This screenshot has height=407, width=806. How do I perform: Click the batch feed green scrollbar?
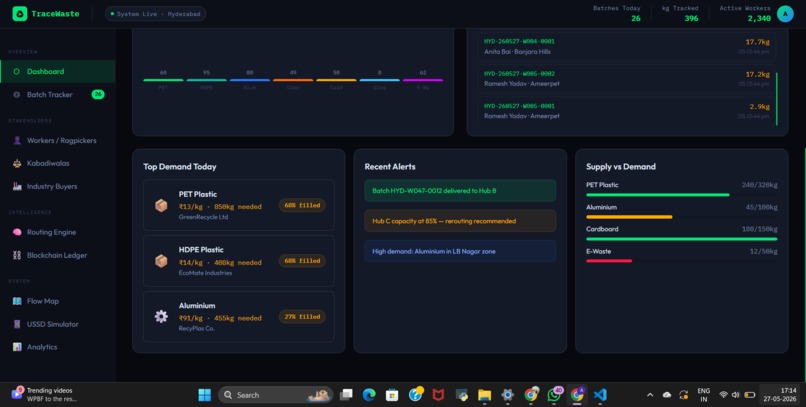point(777,99)
